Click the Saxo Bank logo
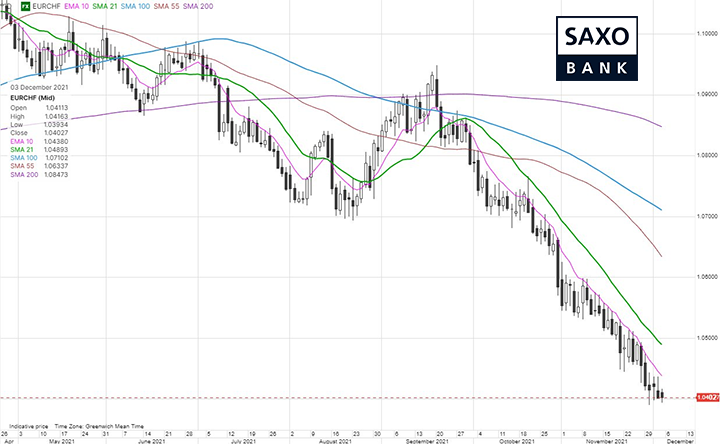720x444 pixels. 596,49
